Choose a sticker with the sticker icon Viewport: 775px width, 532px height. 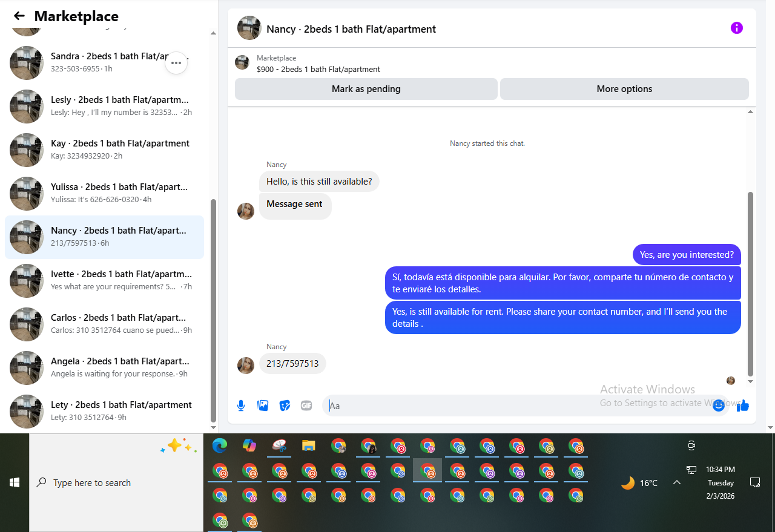point(285,406)
